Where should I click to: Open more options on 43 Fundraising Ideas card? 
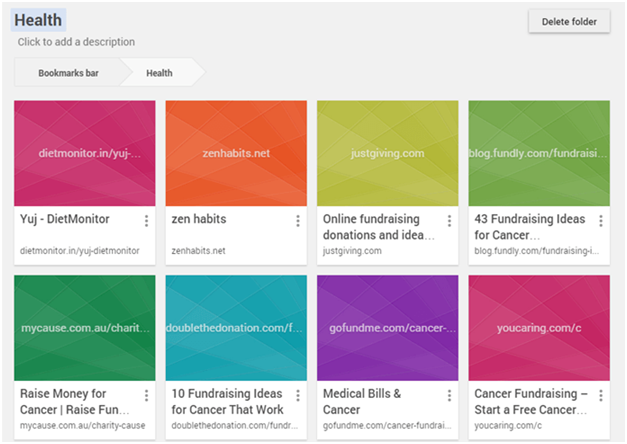[601, 221]
